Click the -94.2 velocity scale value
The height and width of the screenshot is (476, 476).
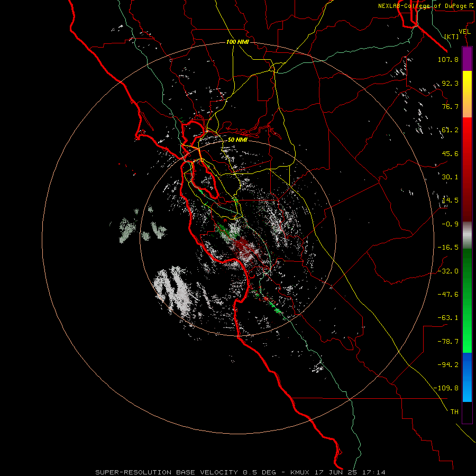click(x=448, y=365)
